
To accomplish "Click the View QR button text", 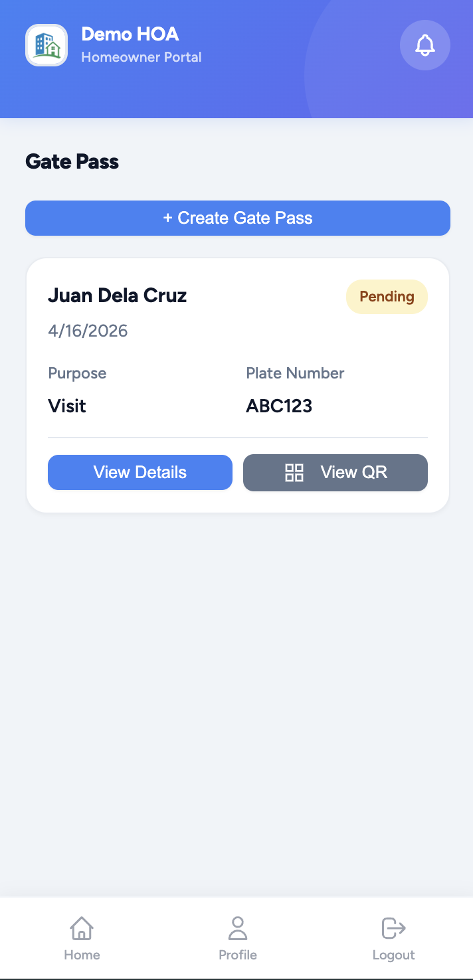I will tap(353, 472).
